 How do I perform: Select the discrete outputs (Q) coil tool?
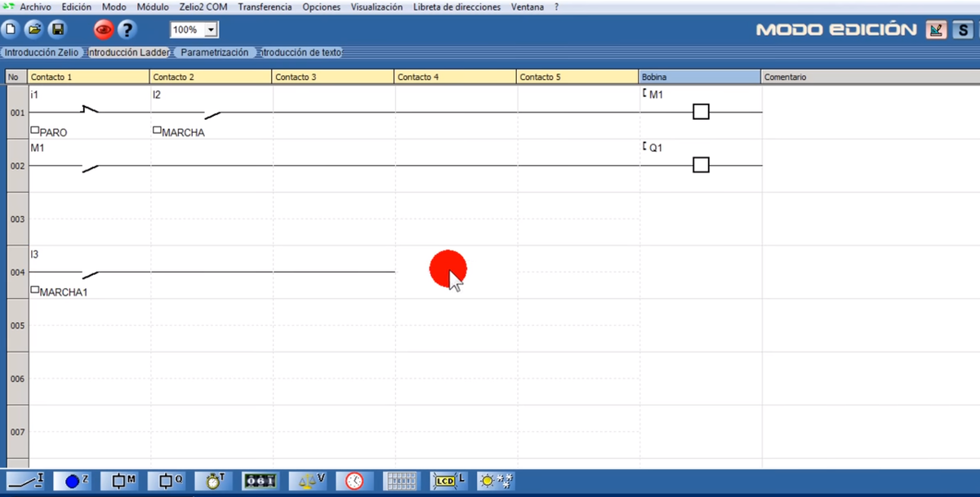pyautogui.click(x=167, y=481)
